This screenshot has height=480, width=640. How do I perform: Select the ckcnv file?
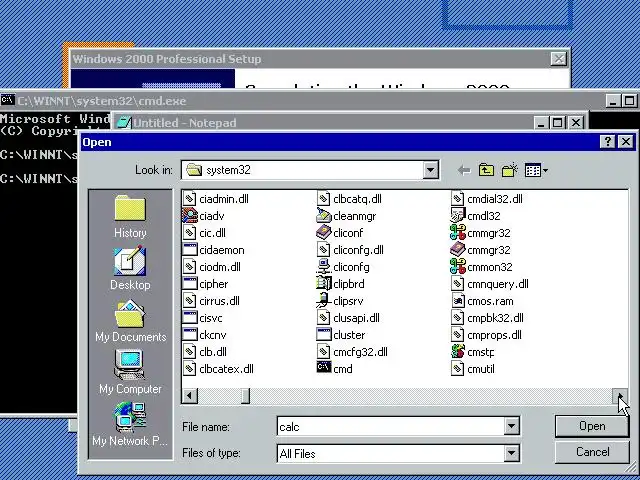pyautogui.click(x=204, y=335)
